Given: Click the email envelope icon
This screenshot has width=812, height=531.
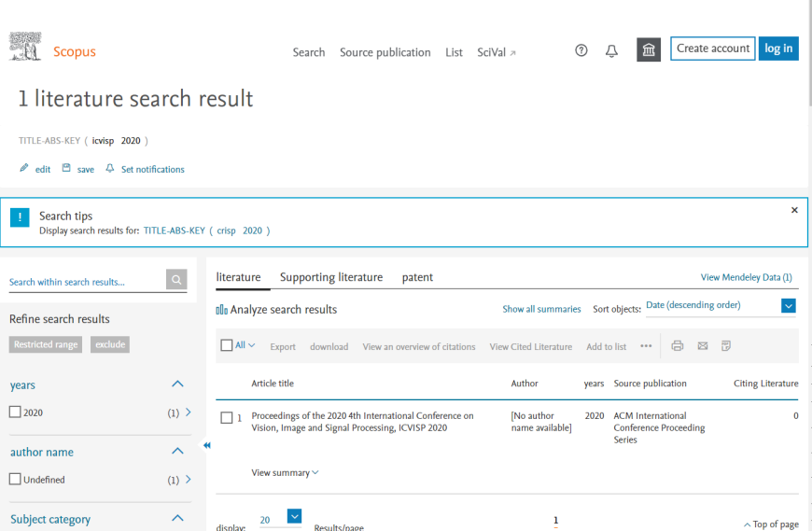Looking at the screenshot, I should 703,346.
